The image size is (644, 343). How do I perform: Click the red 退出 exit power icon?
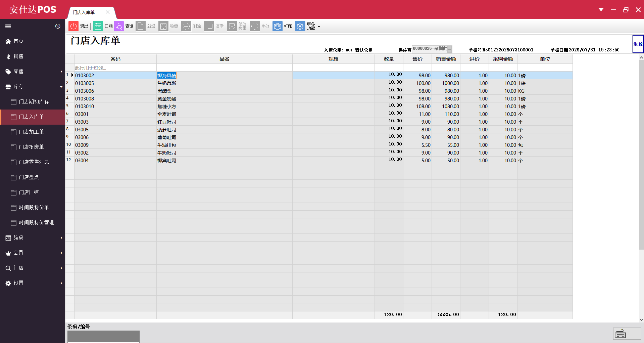73,26
